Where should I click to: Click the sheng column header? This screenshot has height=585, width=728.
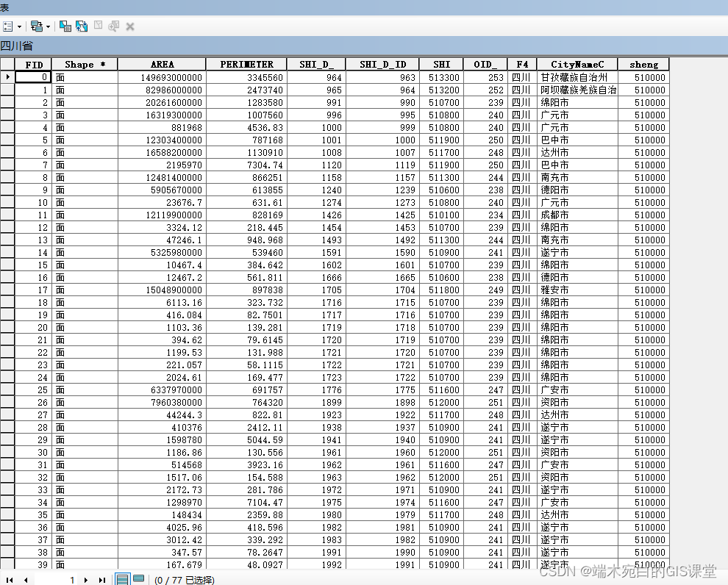(x=644, y=65)
